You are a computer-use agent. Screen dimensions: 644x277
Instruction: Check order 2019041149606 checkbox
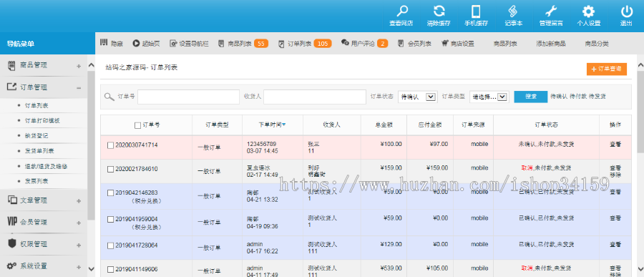110,269
